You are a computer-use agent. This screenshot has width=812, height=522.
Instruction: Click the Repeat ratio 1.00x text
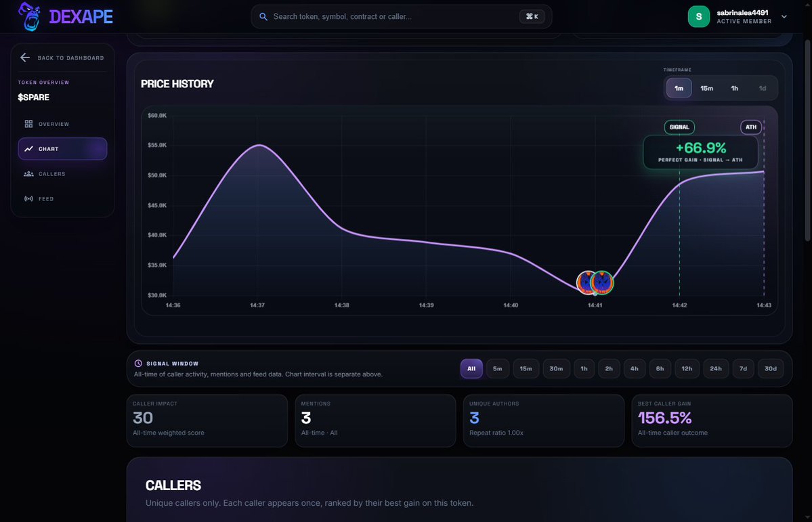[x=496, y=433]
